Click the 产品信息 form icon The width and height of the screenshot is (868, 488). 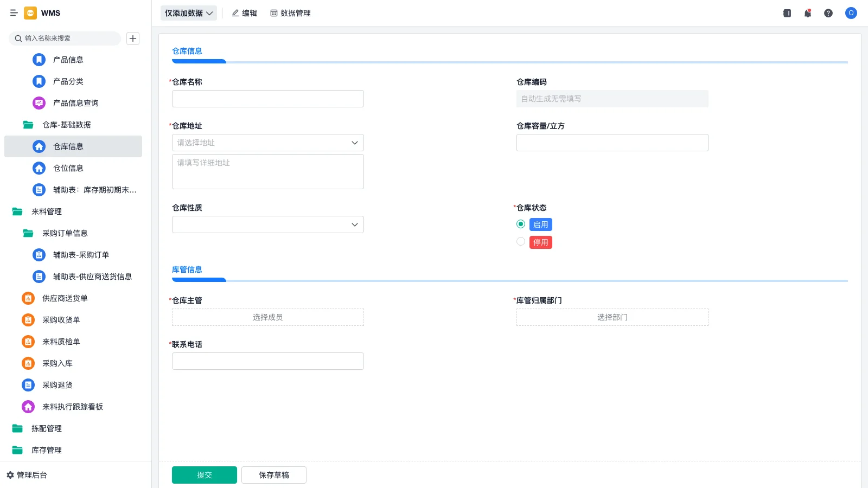point(39,60)
